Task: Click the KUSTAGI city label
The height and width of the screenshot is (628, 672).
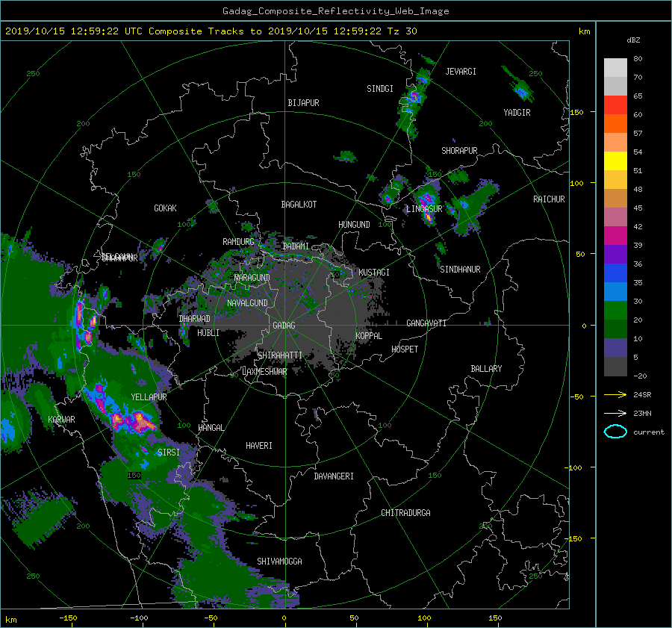Action: pyautogui.click(x=374, y=273)
